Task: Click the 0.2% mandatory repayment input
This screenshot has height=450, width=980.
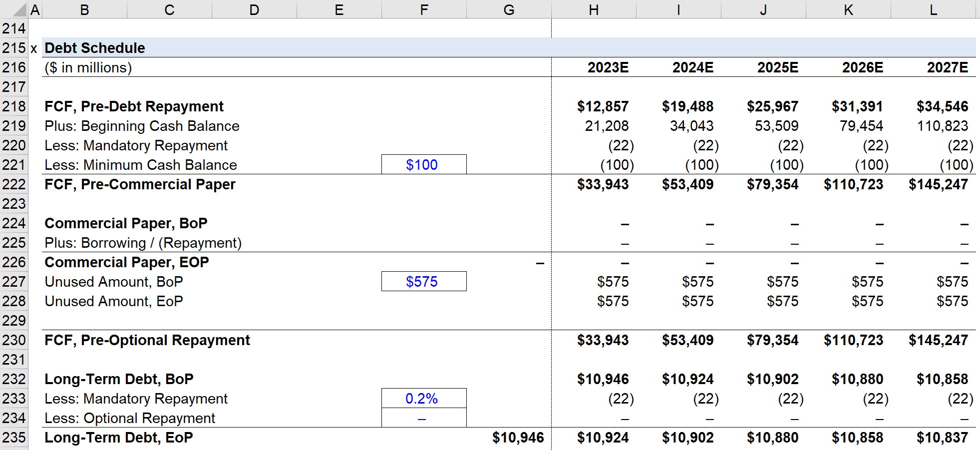Action: click(x=424, y=399)
